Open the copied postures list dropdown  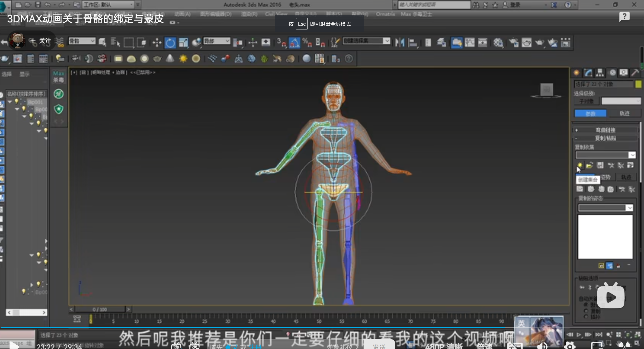tap(605, 208)
